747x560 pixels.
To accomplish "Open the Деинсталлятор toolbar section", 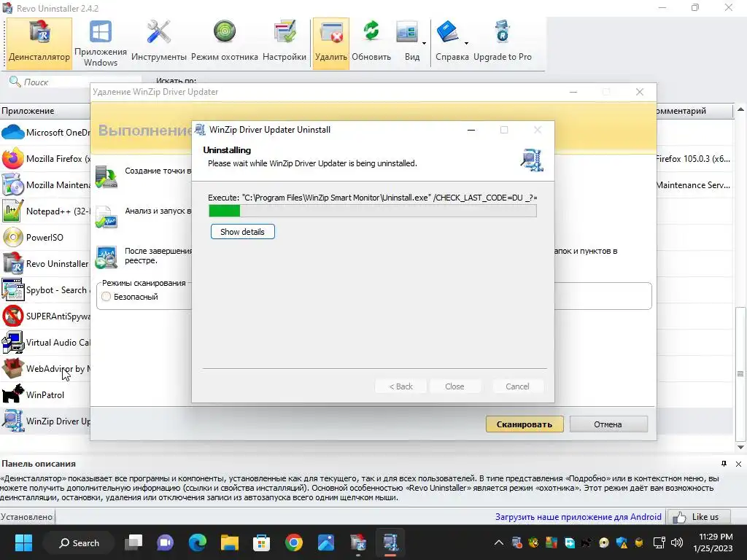I will pyautogui.click(x=39, y=43).
